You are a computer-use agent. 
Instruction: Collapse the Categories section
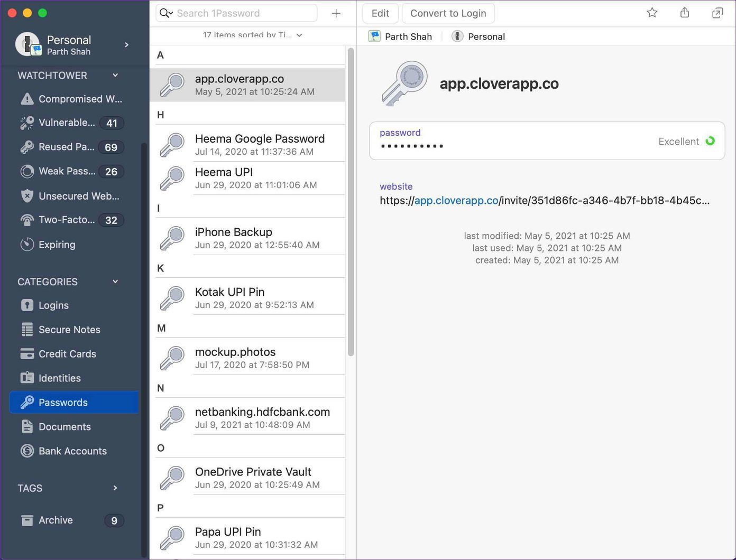pyautogui.click(x=115, y=282)
